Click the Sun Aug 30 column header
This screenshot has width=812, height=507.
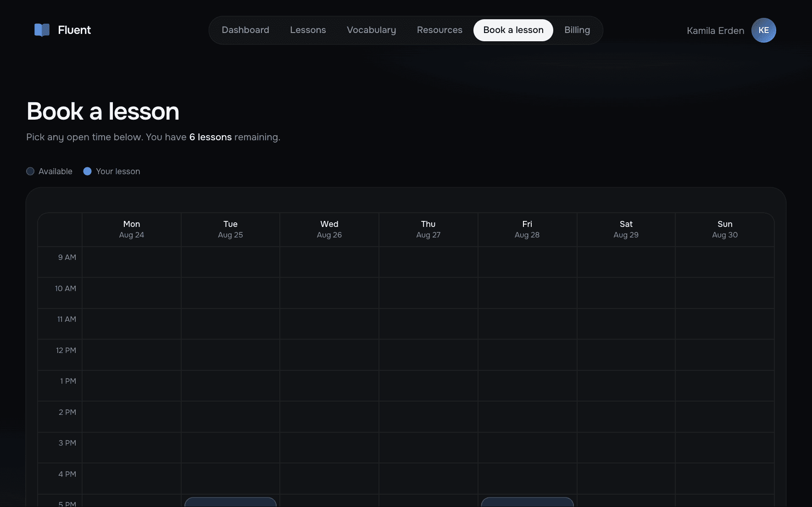coord(725,229)
